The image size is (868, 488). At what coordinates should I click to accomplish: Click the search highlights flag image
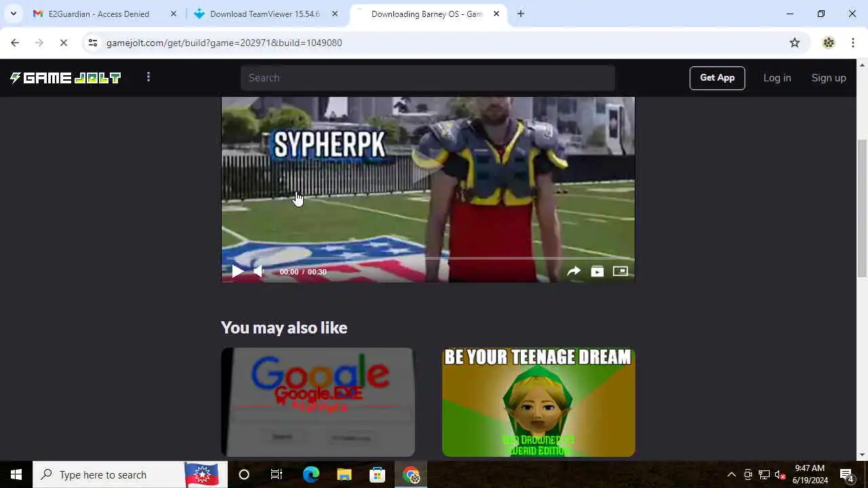[x=201, y=474]
